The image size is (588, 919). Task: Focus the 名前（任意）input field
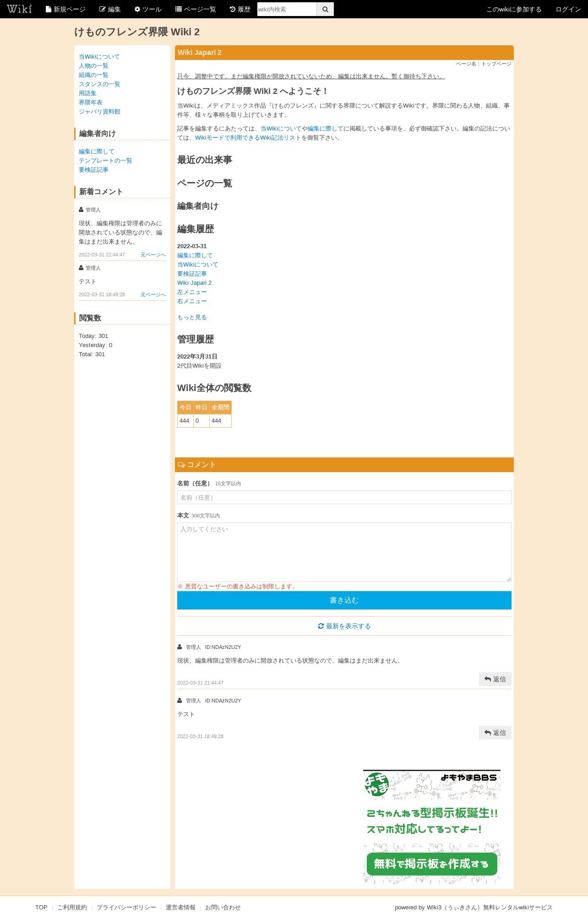point(344,497)
